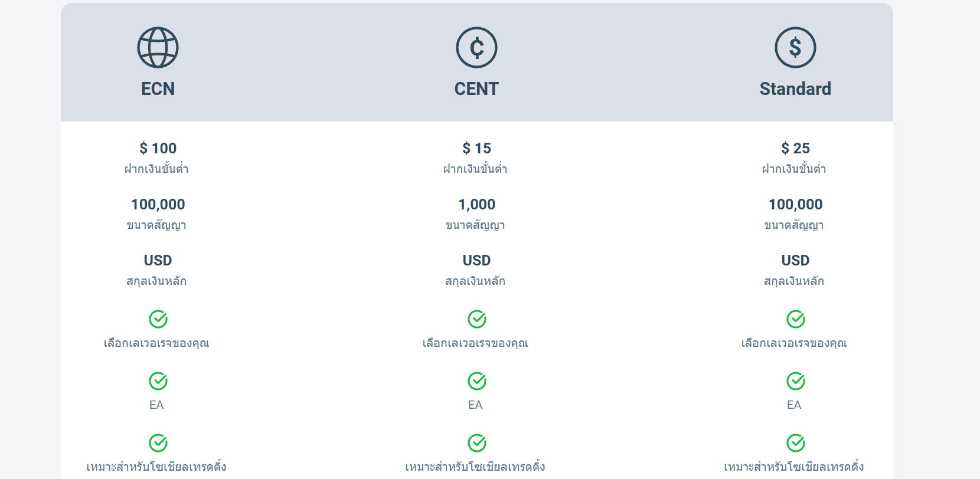The width and height of the screenshot is (980, 479).
Task: Select the CENT account heading
Action: pos(476,89)
